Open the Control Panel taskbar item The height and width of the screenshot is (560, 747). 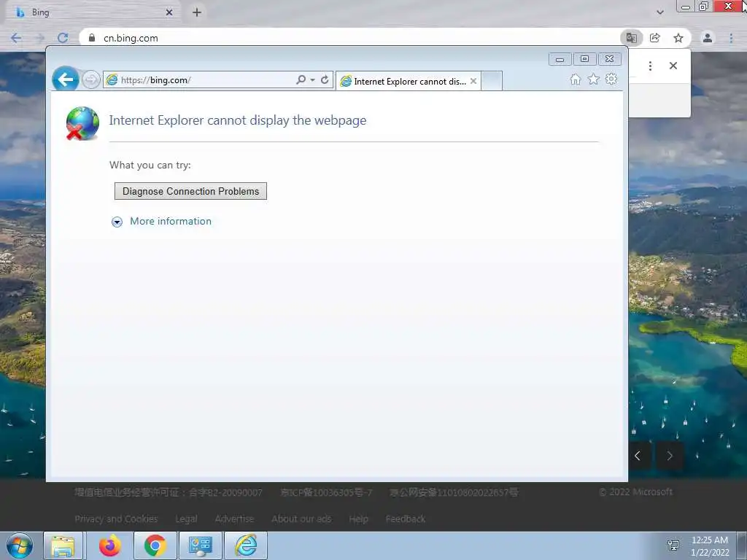tap(200, 545)
